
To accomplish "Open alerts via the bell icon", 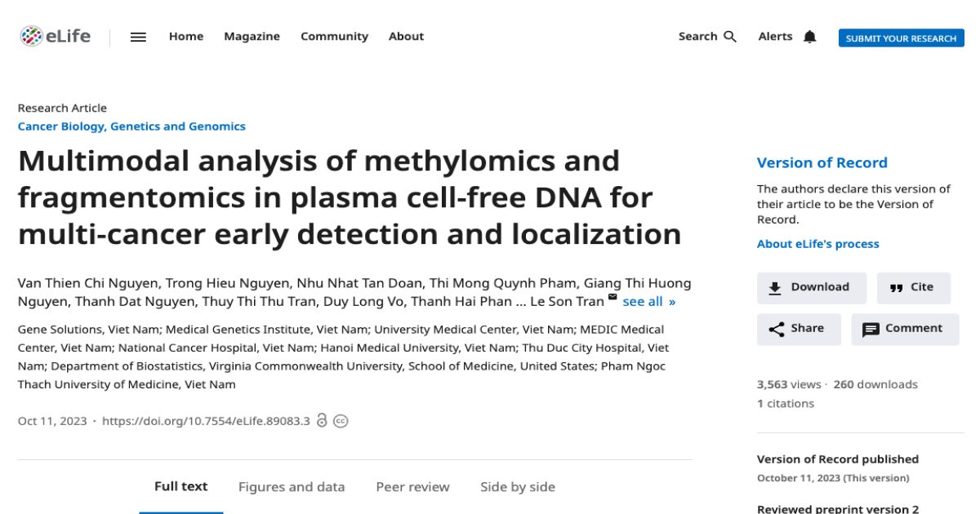I will [810, 36].
